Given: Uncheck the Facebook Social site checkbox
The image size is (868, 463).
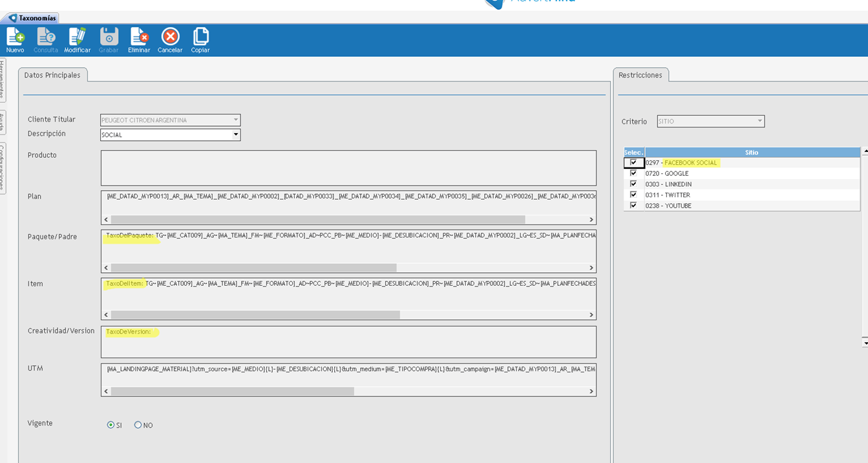Looking at the screenshot, I should tap(633, 163).
